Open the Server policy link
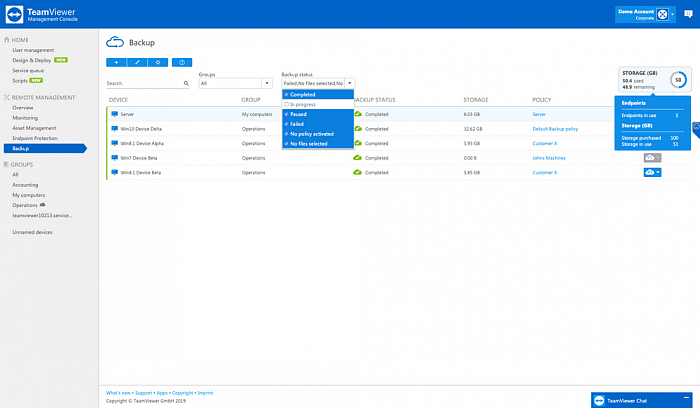The height and width of the screenshot is (408, 700). click(x=539, y=114)
